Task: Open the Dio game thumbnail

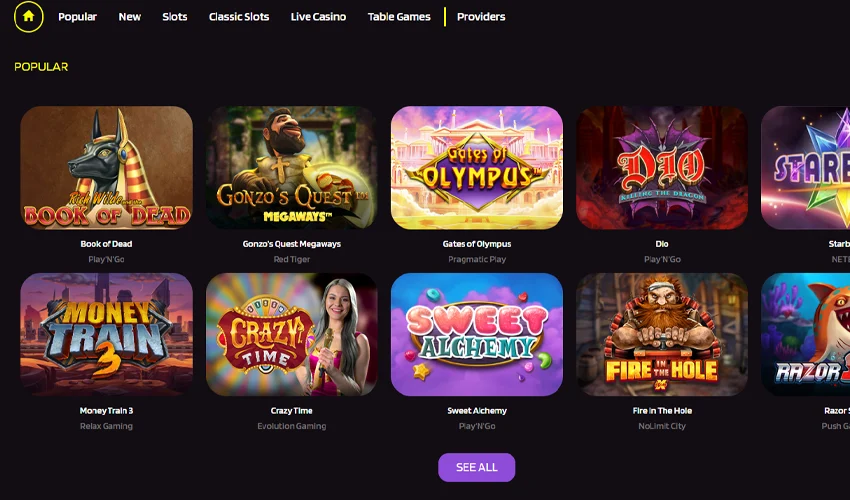Action: coord(662,168)
